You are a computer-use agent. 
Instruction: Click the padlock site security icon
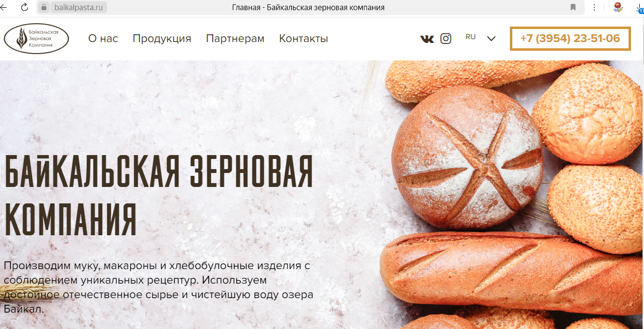coord(43,7)
